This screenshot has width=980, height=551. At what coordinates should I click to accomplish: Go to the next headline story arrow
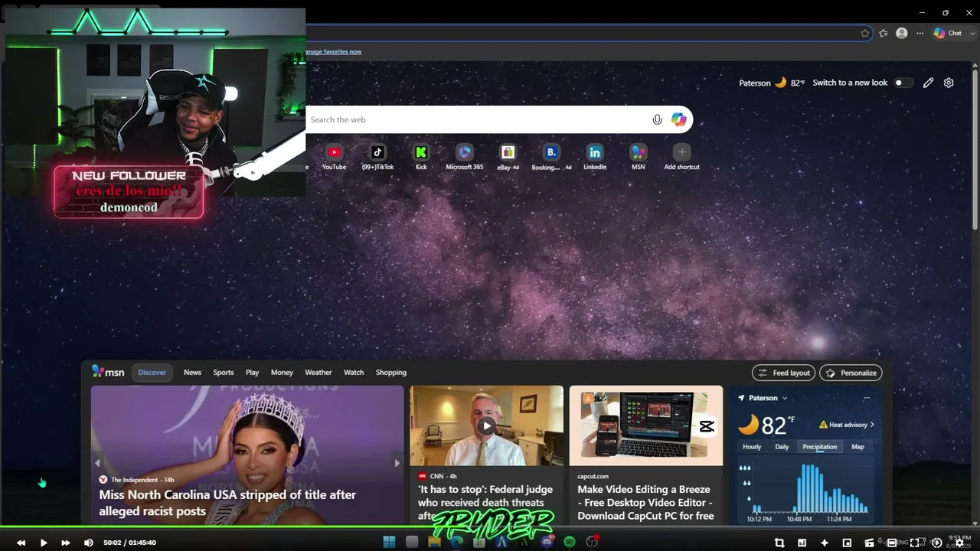click(x=397, y=463)
